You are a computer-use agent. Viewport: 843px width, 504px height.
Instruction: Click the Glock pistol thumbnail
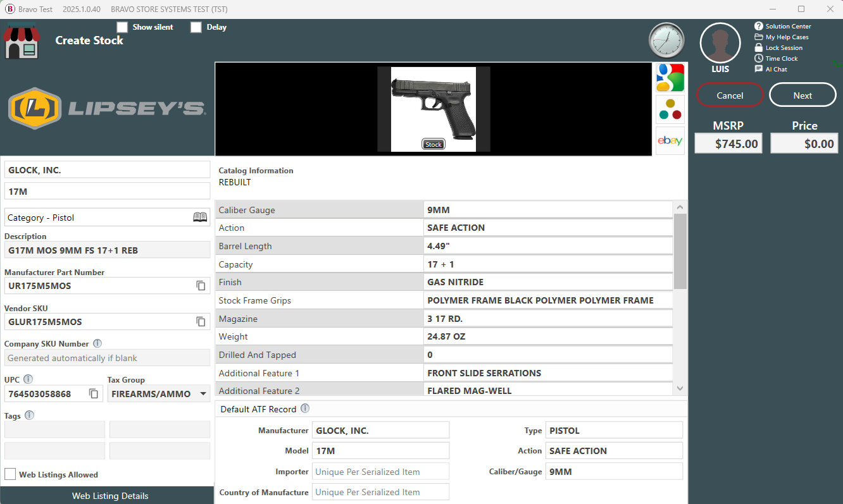[x=434, y=109]
